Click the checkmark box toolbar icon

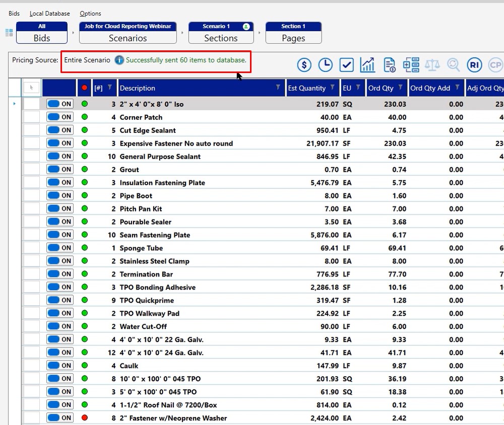pyautogui.click(x=346, y=64)
